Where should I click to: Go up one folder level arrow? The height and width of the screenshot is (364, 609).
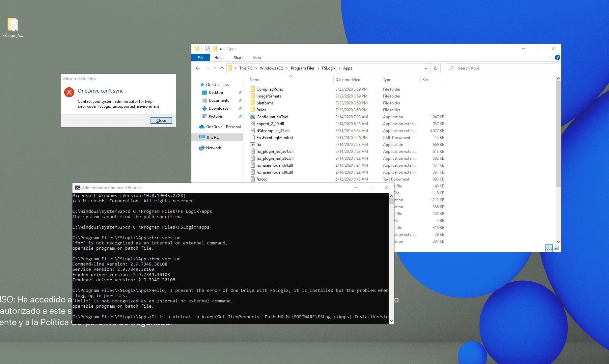tap(222, 68)
